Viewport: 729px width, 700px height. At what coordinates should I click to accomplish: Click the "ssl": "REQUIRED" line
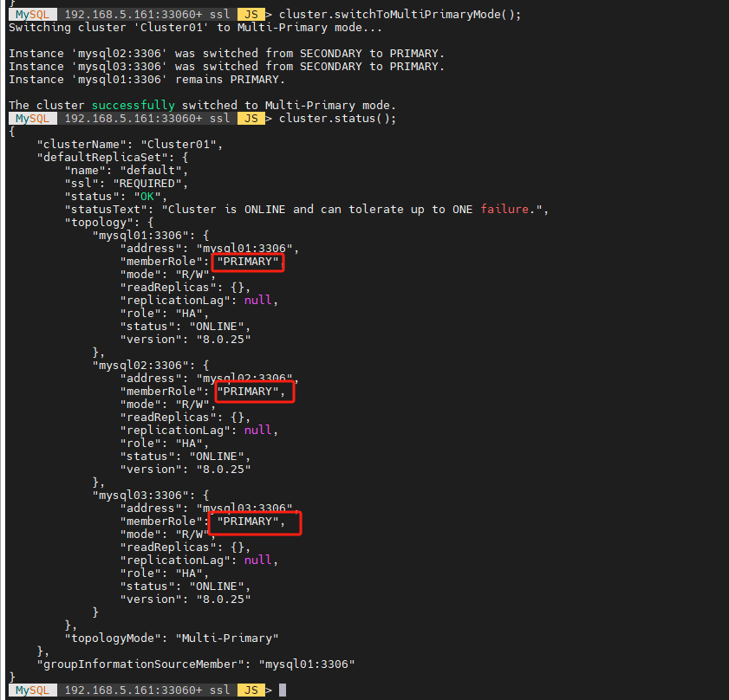coord(126,184)
